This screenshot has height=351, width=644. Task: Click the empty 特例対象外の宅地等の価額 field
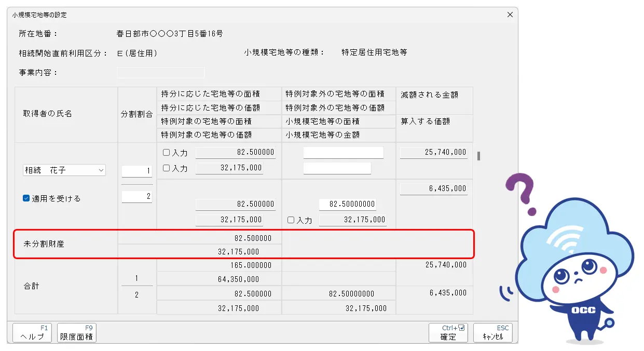tap(337, 168)
